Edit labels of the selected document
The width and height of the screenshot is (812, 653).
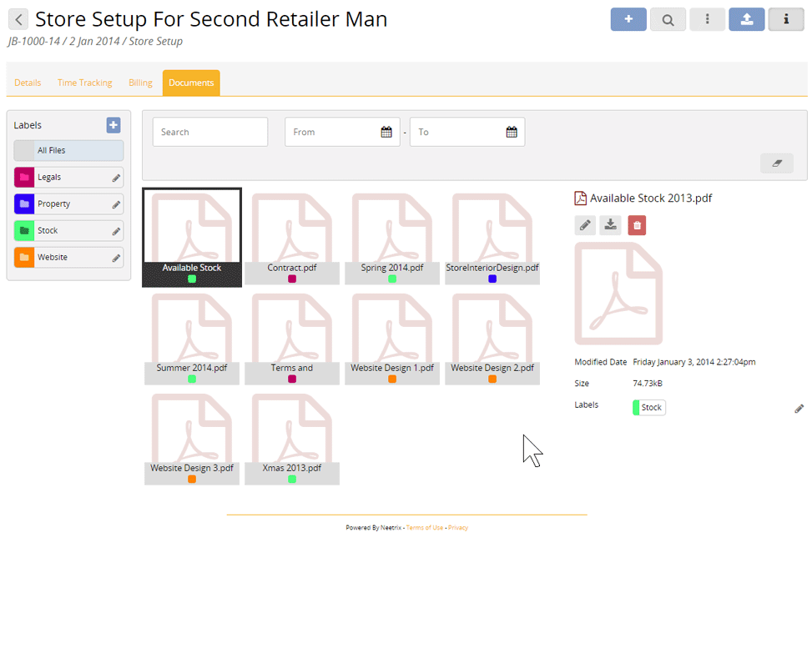799,409
